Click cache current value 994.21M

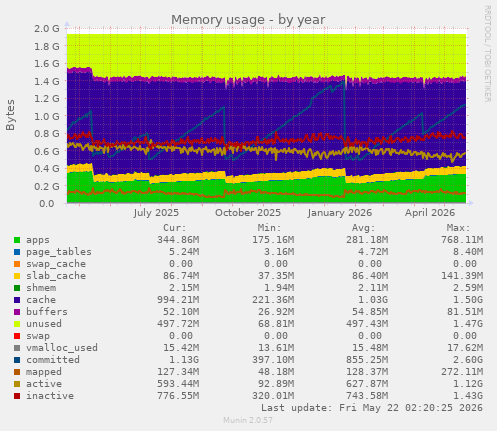coord(178,300)
